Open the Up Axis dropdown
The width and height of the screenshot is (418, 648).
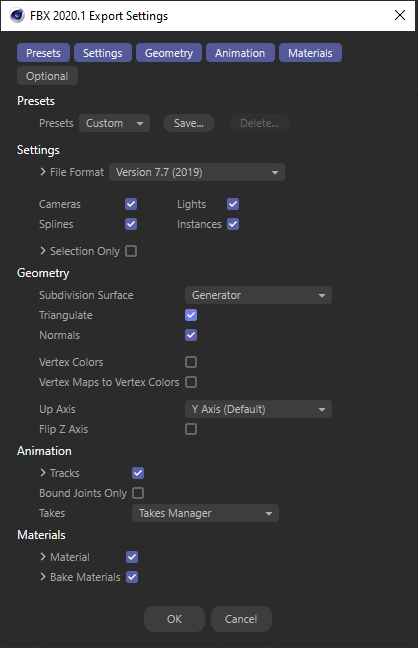[x=258, y=409]
